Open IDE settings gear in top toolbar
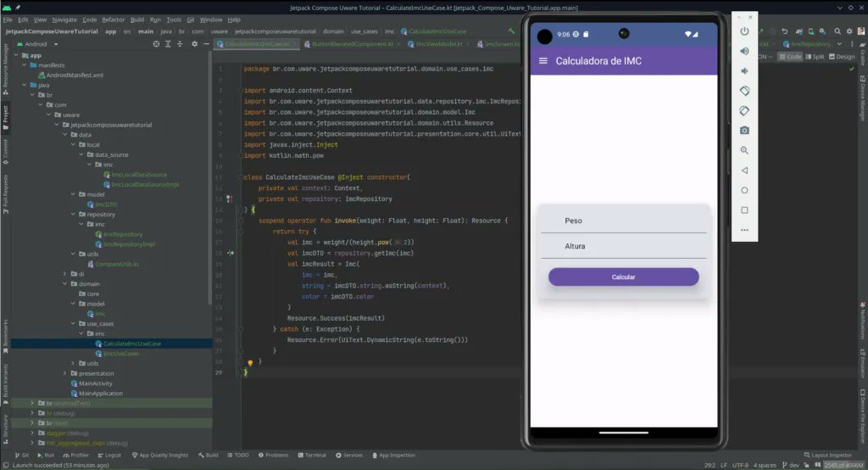868x470 pixels. point(849,31)
